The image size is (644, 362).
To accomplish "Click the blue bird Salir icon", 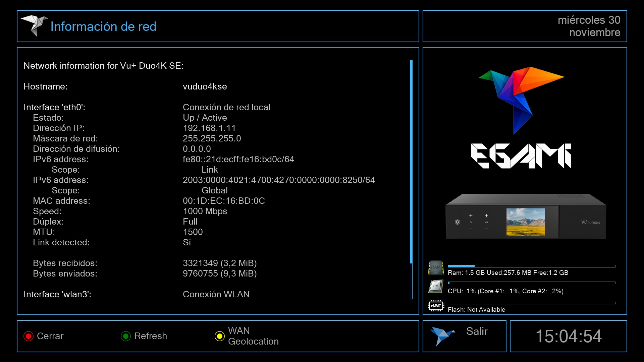I will 442,336.
